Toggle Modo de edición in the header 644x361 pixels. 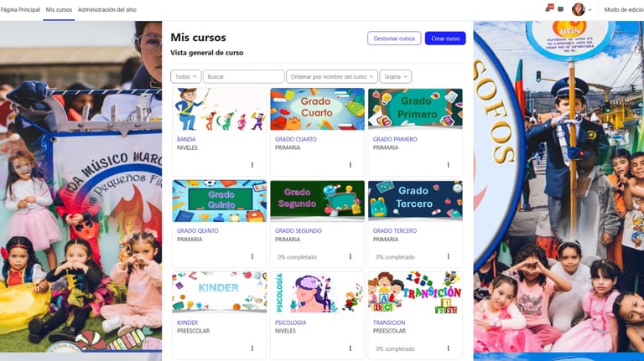(x=624, y=9)
